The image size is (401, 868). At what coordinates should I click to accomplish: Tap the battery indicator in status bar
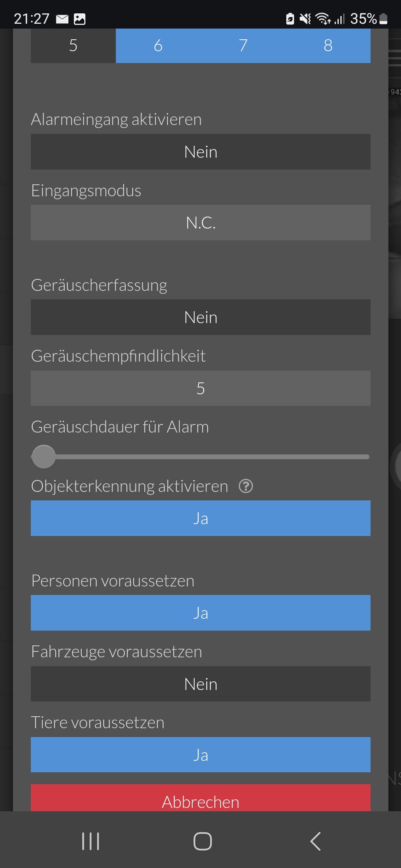[384, 19]
